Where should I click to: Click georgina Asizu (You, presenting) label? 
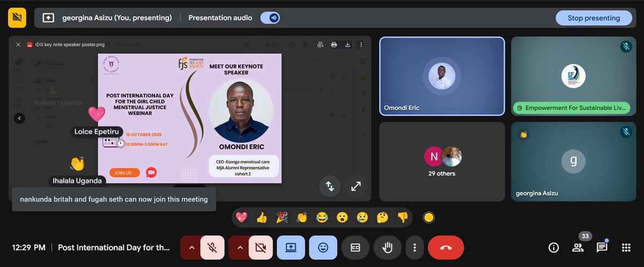click(117, 18)
